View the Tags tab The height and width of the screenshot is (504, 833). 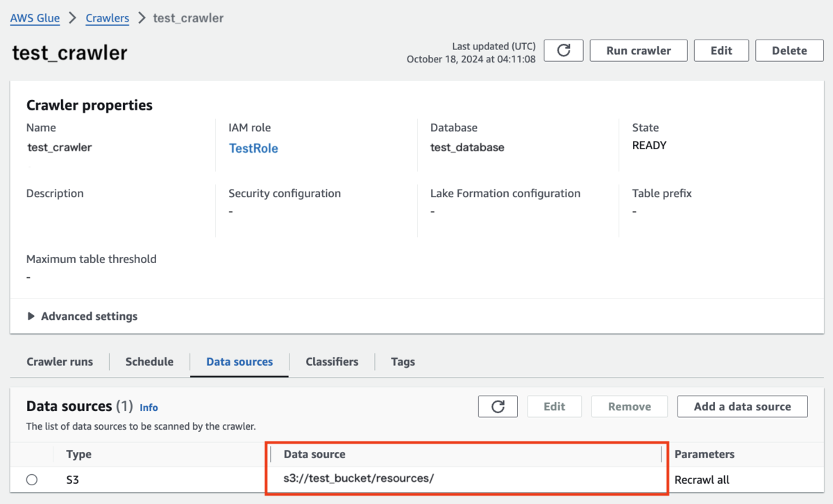[x=403, y=362]
